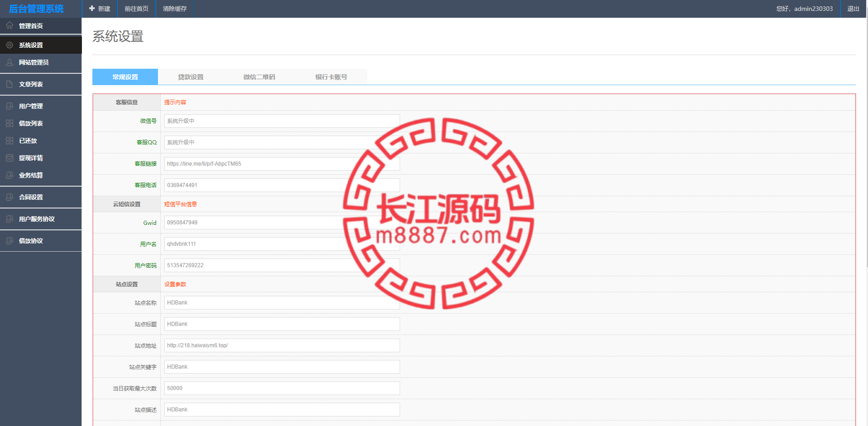
Task: Click the 客服电话 input field
Action: [282, 185]
